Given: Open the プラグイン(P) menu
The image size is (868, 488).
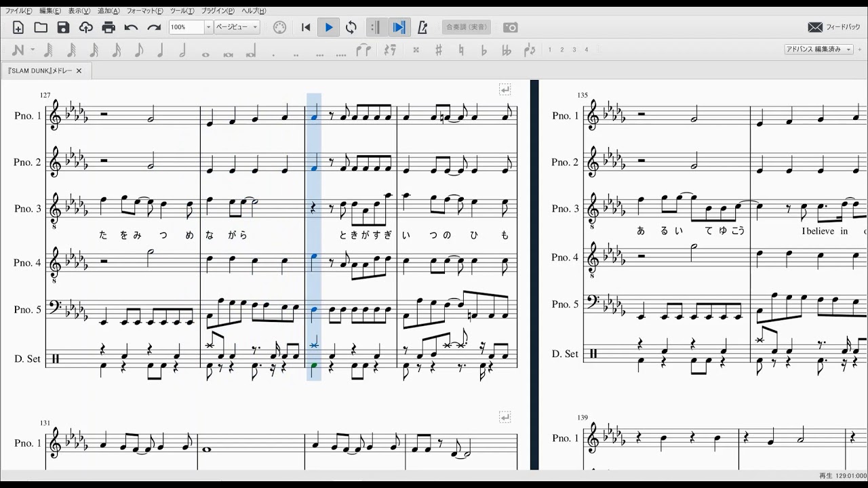Looking at the screenshot, I should coord(218,11).
